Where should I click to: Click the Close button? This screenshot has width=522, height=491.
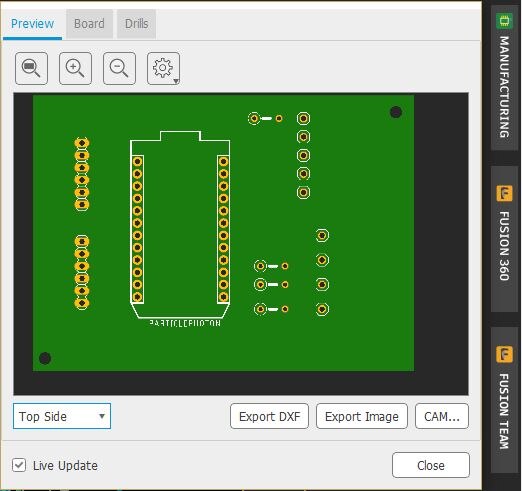(x=431, y=465)
